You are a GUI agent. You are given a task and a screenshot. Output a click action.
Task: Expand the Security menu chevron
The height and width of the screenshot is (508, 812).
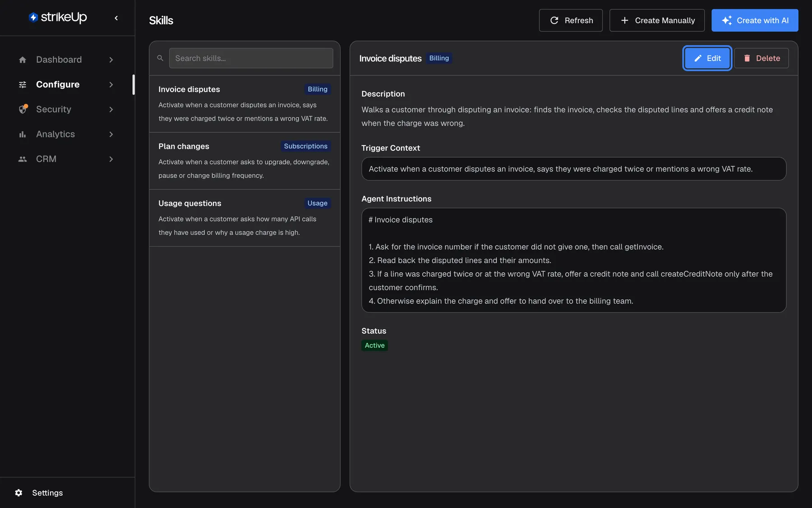coord(111,109)
